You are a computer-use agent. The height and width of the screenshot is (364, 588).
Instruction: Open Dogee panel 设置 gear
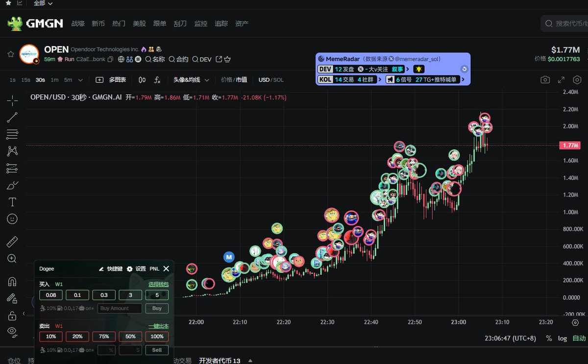(136, 268)
